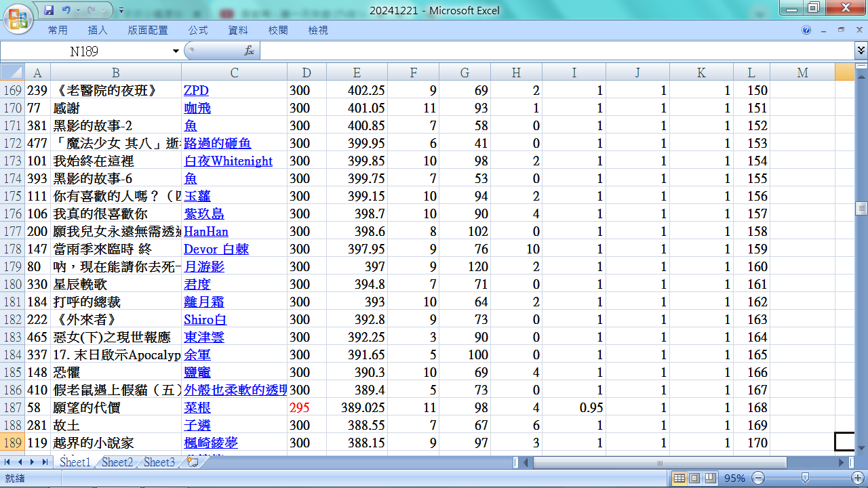The height and width of the screenshot is (488, 868).
Task: Open the Office Button menu
Action: (x=20, y=18)
